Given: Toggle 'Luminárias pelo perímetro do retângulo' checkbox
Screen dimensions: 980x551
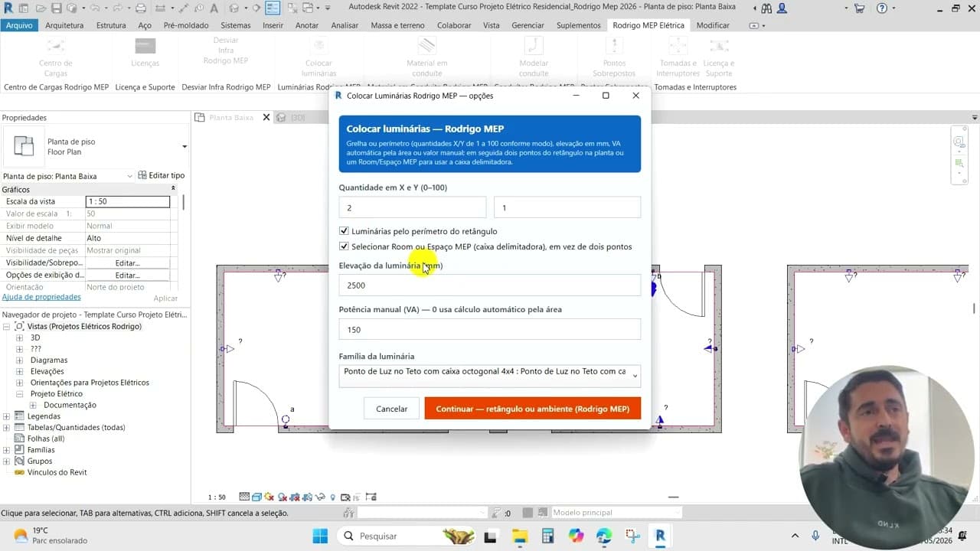Looking at the screenshot, I should click(344, 231).
